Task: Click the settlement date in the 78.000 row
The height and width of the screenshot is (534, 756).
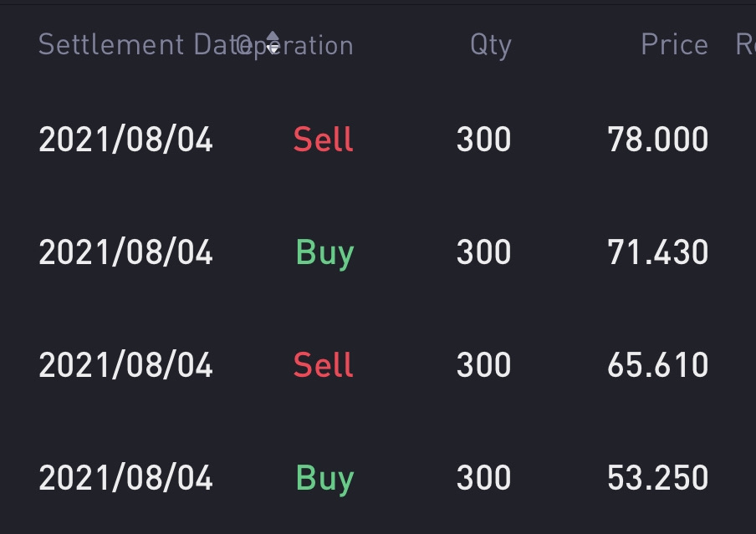Action: [125, 140]
